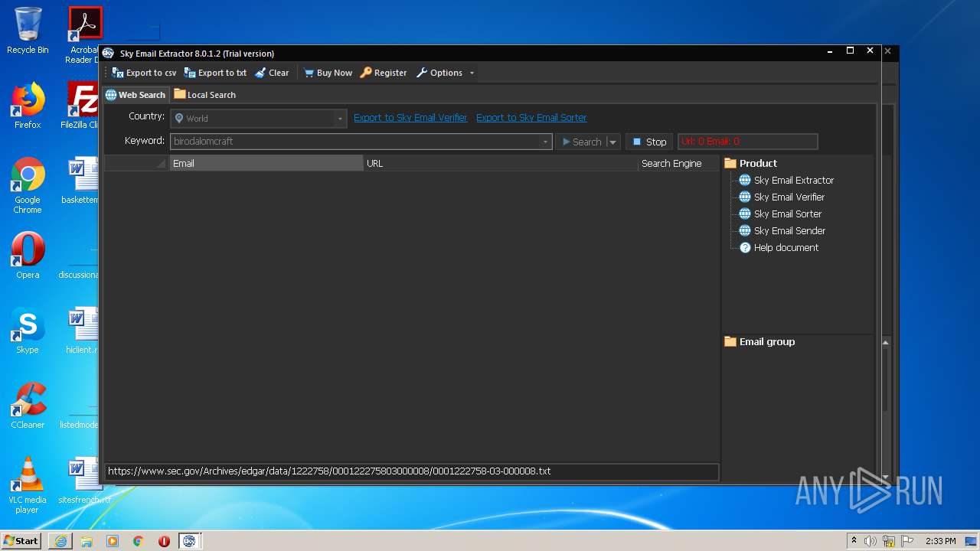
Task: Select the Product folder in the tree
Action: (750, 163)
